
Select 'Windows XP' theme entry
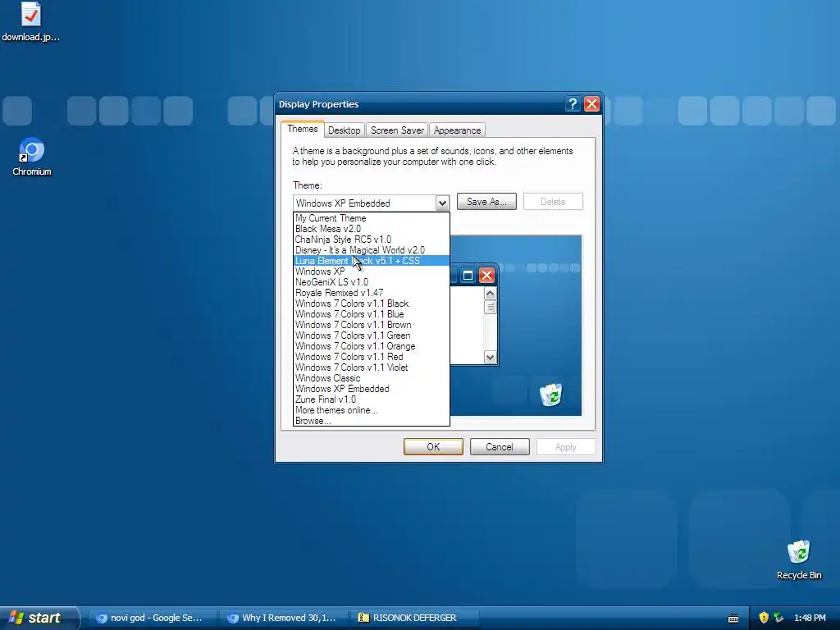click(x=372, y=272)
